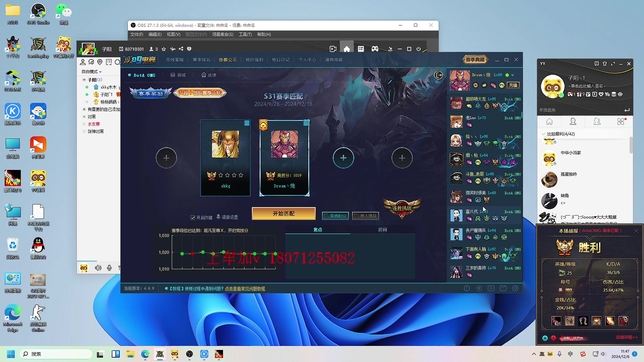Click the 充值 recharge button
This screenshot has height=362, width=644.
coord(513,85)
